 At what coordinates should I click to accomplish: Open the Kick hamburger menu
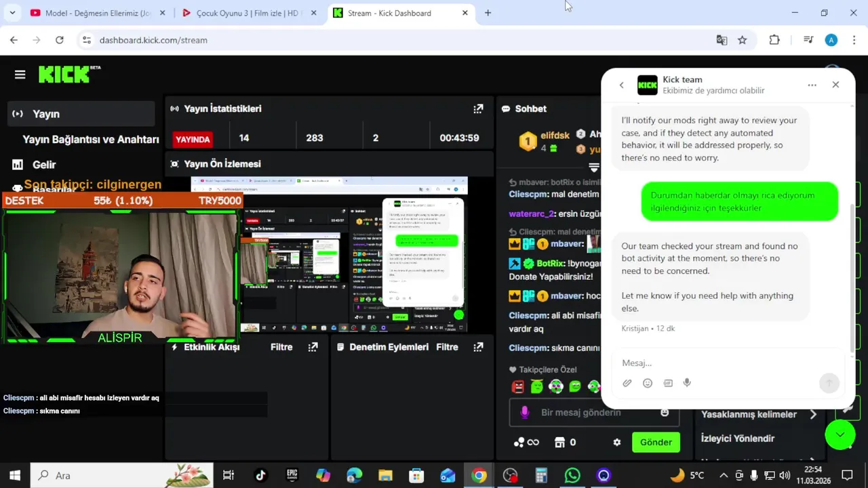(20, 75)
